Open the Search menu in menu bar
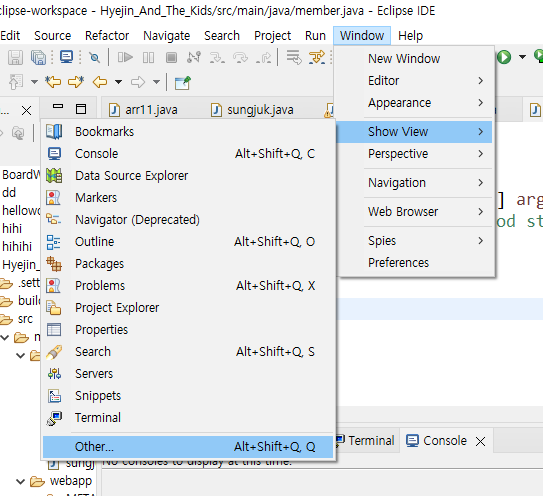Image resolution: width=543 pixels, height=496 pixels. point(222,36)
